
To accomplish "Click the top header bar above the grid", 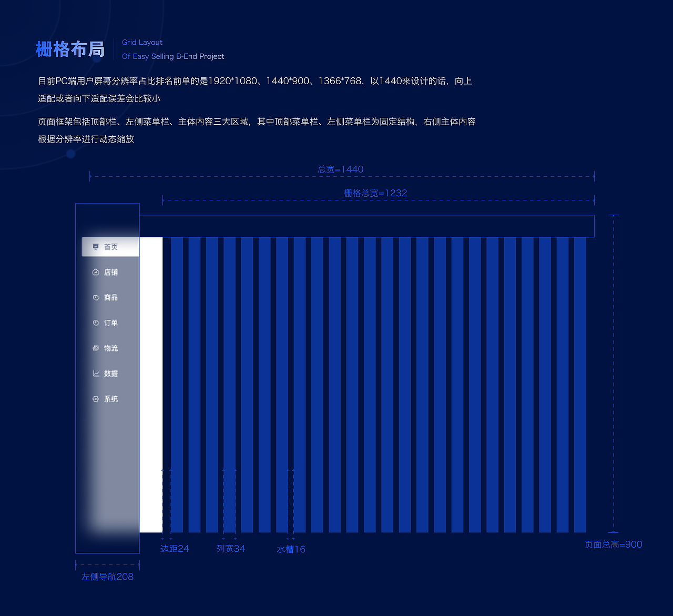I will point(368,225).
